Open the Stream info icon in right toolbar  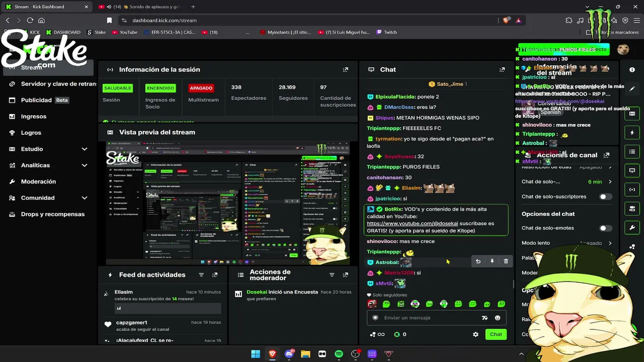point(632,69)
